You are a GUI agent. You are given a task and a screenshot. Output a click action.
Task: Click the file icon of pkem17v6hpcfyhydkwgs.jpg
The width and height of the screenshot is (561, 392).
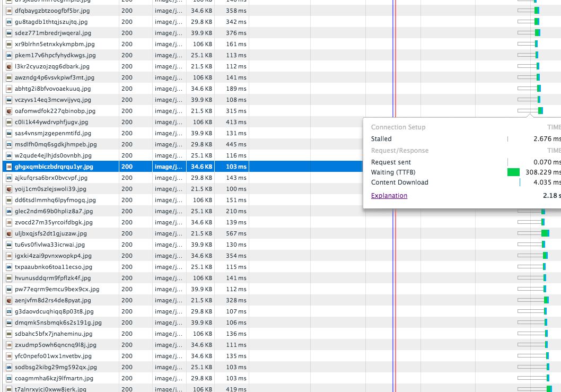point(9,55)
